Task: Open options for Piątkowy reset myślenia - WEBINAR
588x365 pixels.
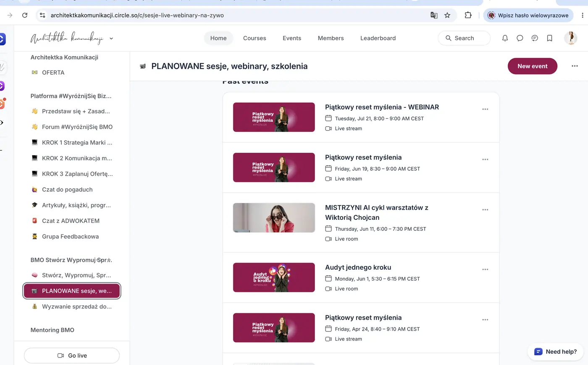Action: (x=485, y=109)
